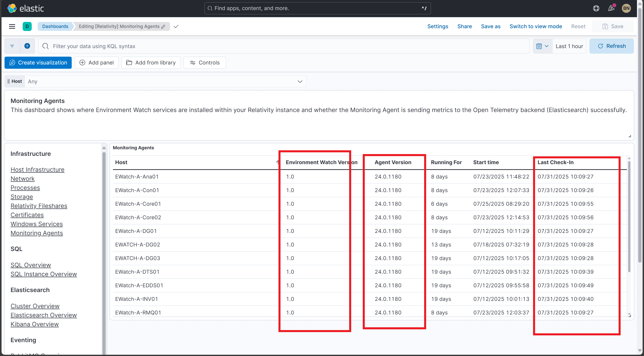Open the newsfeed party-popper icon with notification
The image size is (644, 356).
611,8
